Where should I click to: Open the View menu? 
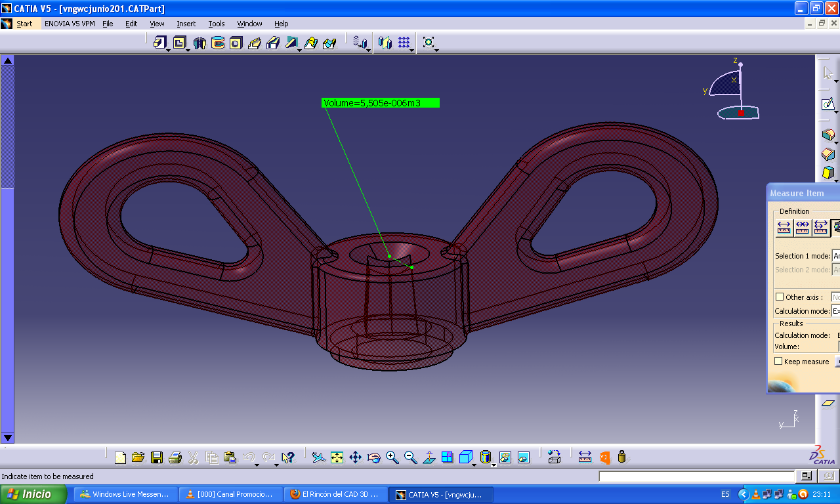(157, 24)
